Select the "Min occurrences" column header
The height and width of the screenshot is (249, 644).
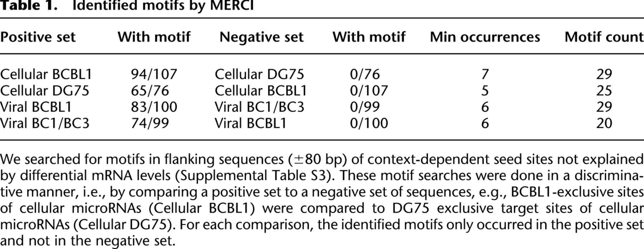click(x=485, y=37)
